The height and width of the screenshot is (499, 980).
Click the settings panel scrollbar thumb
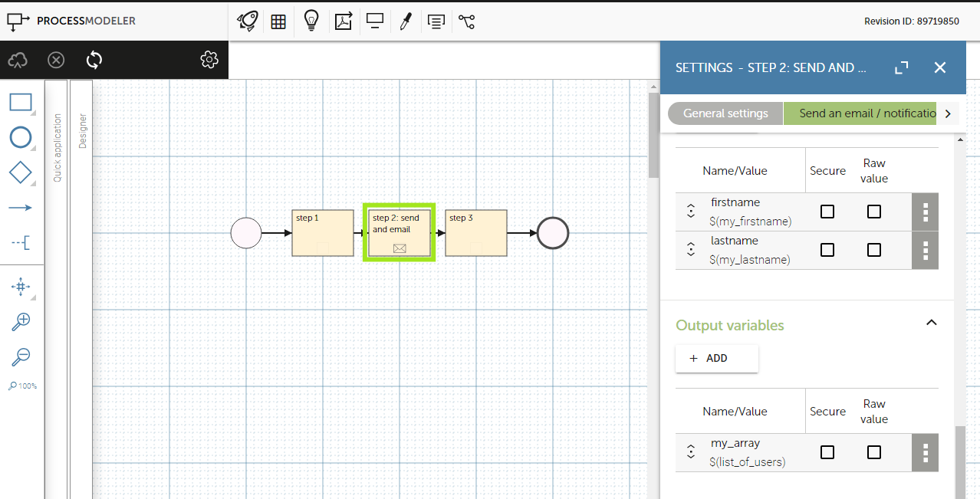point(959,461)
